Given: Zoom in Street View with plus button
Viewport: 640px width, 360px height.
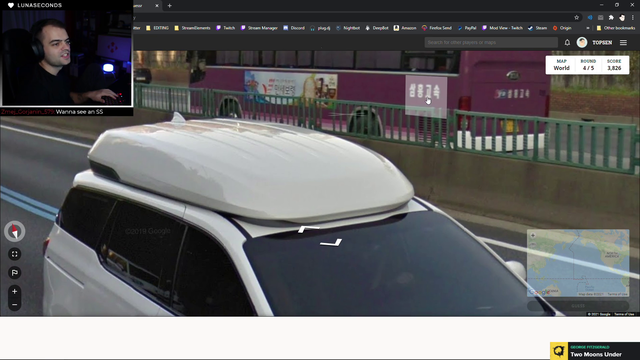Looking at the screenshot, I should 15,291.
